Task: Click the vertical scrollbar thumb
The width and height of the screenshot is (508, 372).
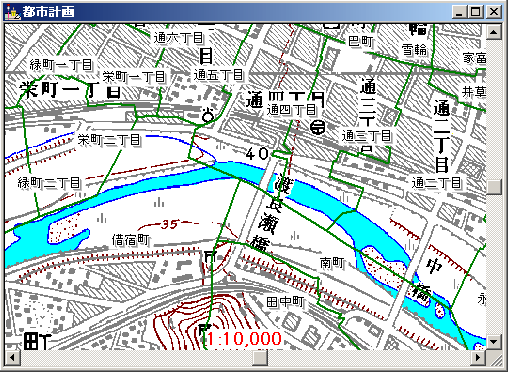Action: pyautogui.click(x=494, y=187)
